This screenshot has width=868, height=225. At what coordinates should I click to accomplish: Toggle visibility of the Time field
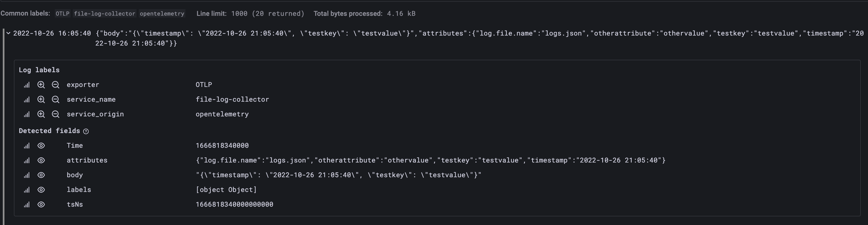click(x=41, y=146)
